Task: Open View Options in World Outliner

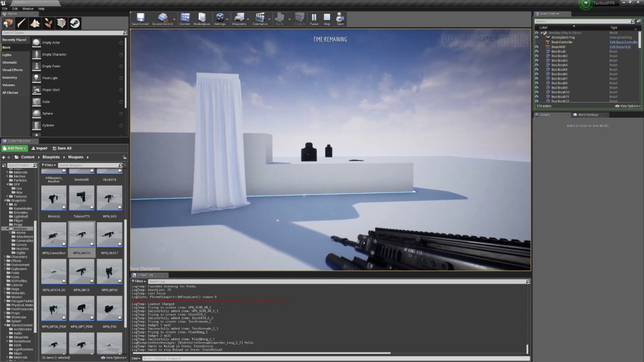Action: pos(628,106)
